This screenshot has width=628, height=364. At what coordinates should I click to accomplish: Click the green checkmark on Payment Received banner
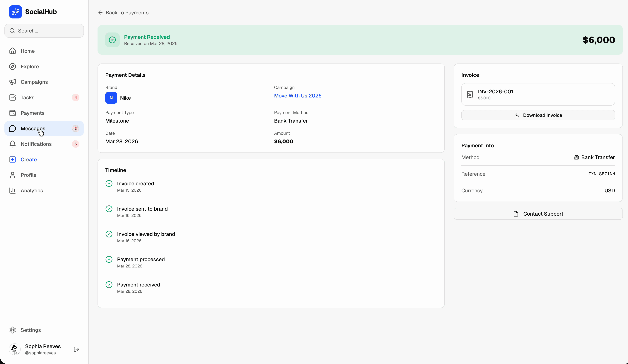pos(112,40)
